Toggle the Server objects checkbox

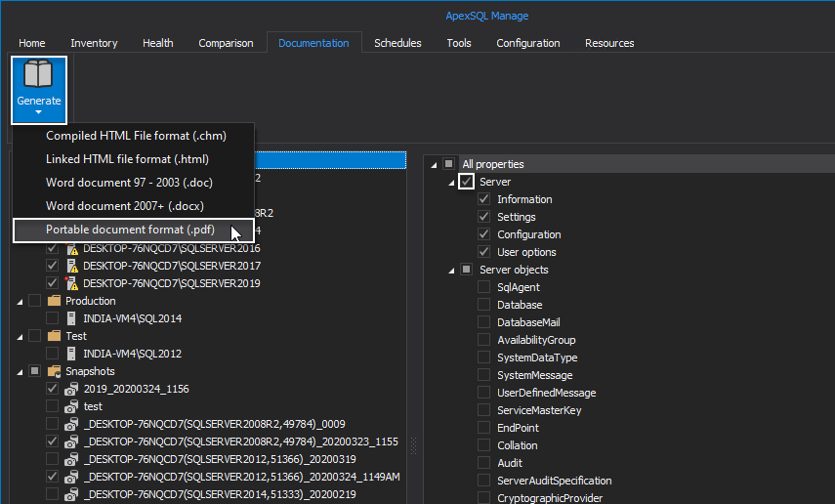[x=467, y=270]
